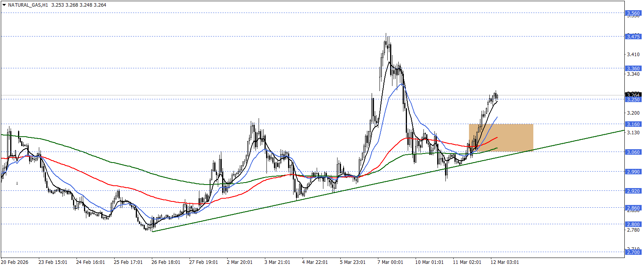Click the current price tag 3.264

click(633, 95)
